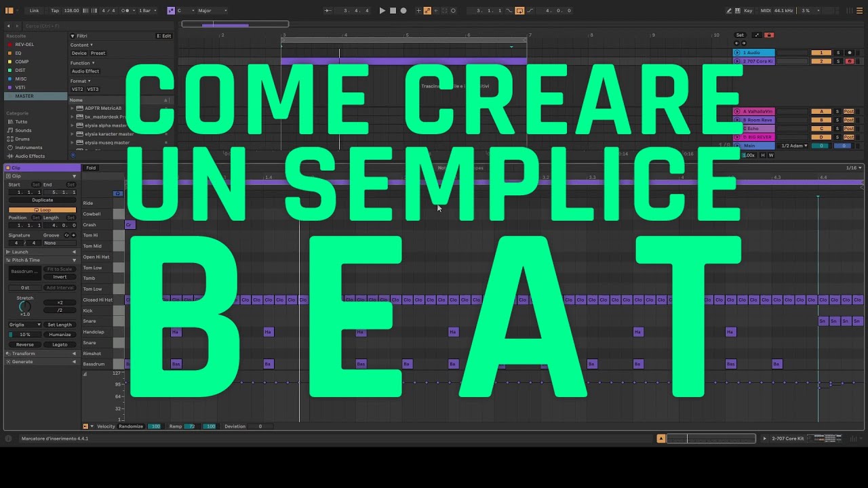Select the VSTi collection
Viewport: 868px width, 488px height.
(x=20, y=87)
